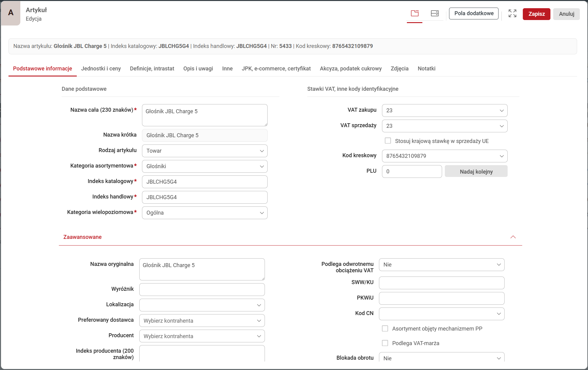Click the Anuluj button
Image resolution: width=588 pixels, height=370 pixels.
[x=566, y=14]
